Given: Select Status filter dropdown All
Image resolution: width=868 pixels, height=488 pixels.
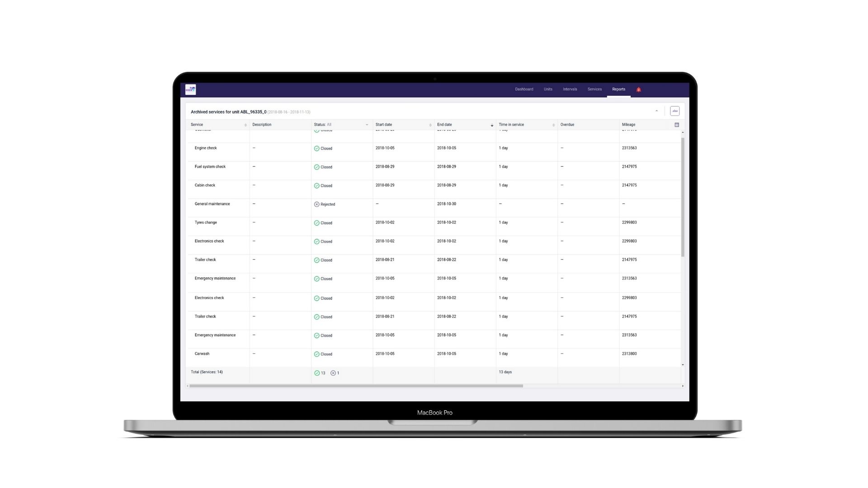Looking at the screenshot, I should coord(340,124).
